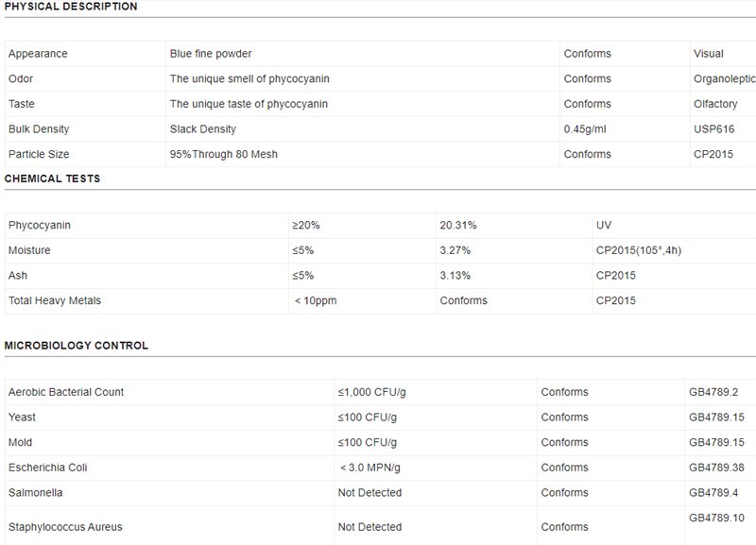Select the 'Organoleptic' method cell

tap(724, 79)
